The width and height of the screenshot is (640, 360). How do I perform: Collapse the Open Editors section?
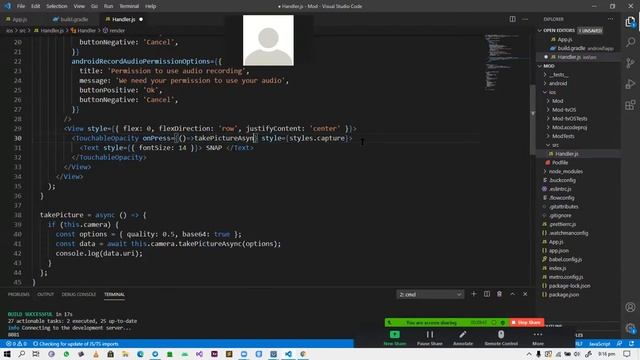(x=540, y=31)
